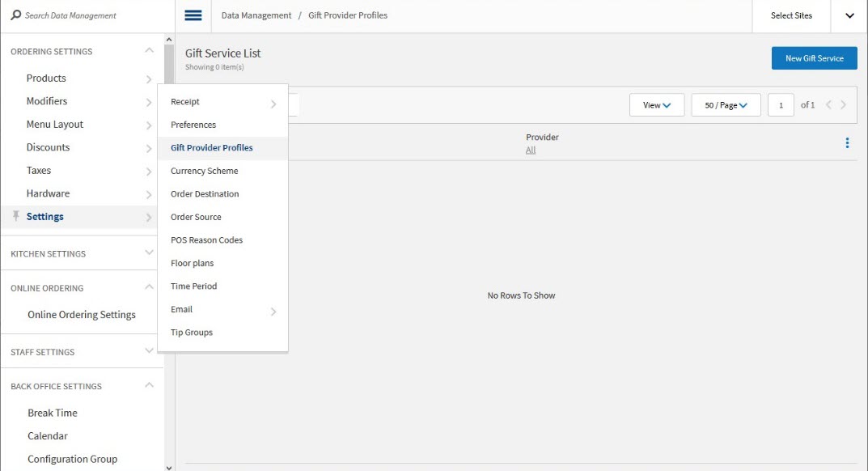Go to the previous page arrow
Screen dimensions: 868x471
tap(828, 105)
